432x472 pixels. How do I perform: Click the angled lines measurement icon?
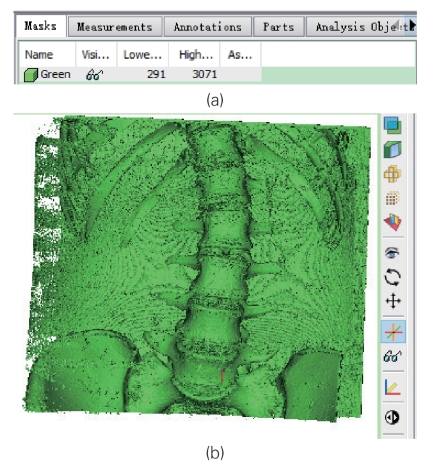point(393,387)
